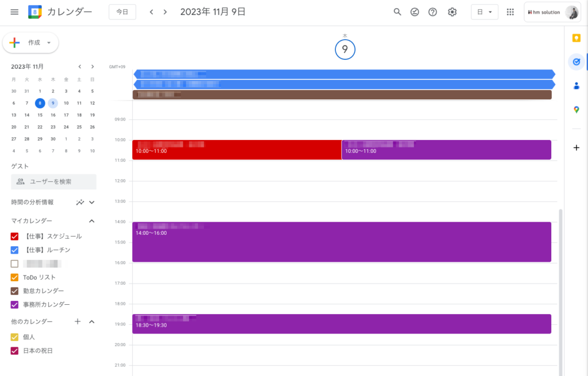Click the 勤怠カレンダー label
The image size is (588, 376).
[44, 291]
